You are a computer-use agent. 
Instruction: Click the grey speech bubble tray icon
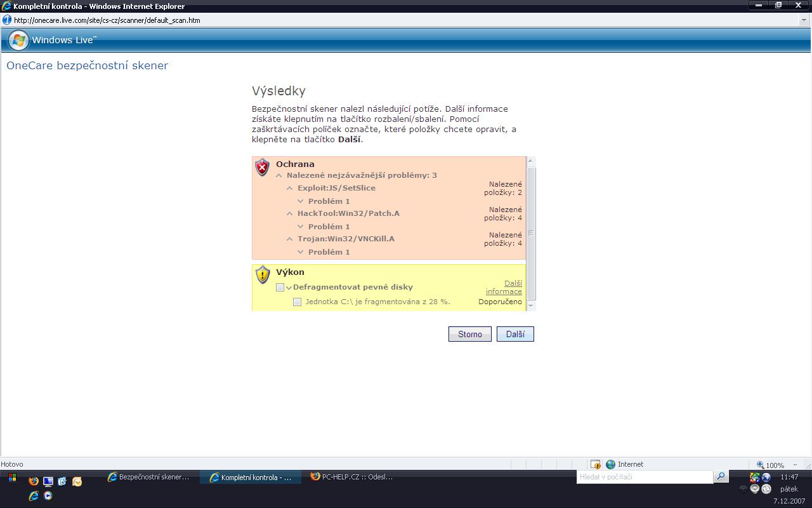pyautogui.click(x=754, y=489)
